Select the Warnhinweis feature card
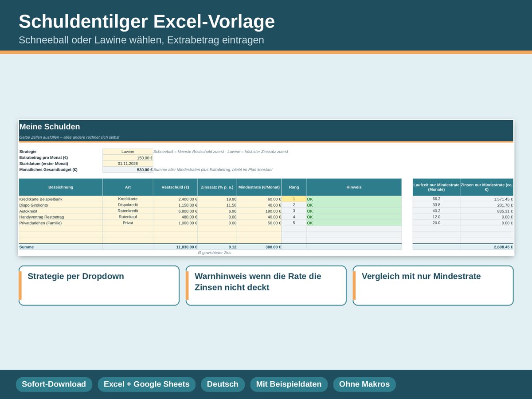Viewport: 532px width, 399px height. pos(266,286)
